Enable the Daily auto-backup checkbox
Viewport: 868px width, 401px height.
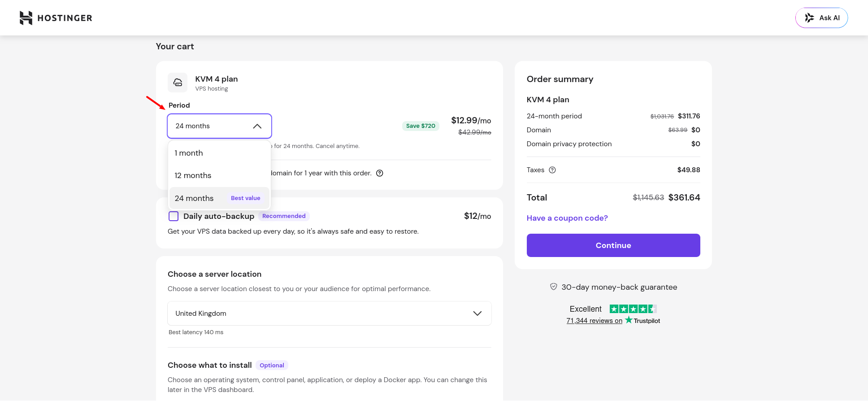click(174, 216)
